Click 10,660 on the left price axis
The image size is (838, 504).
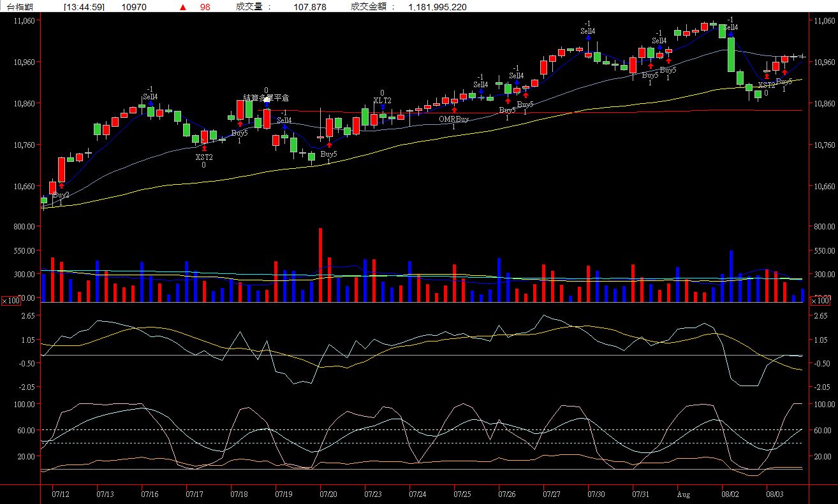24,187
